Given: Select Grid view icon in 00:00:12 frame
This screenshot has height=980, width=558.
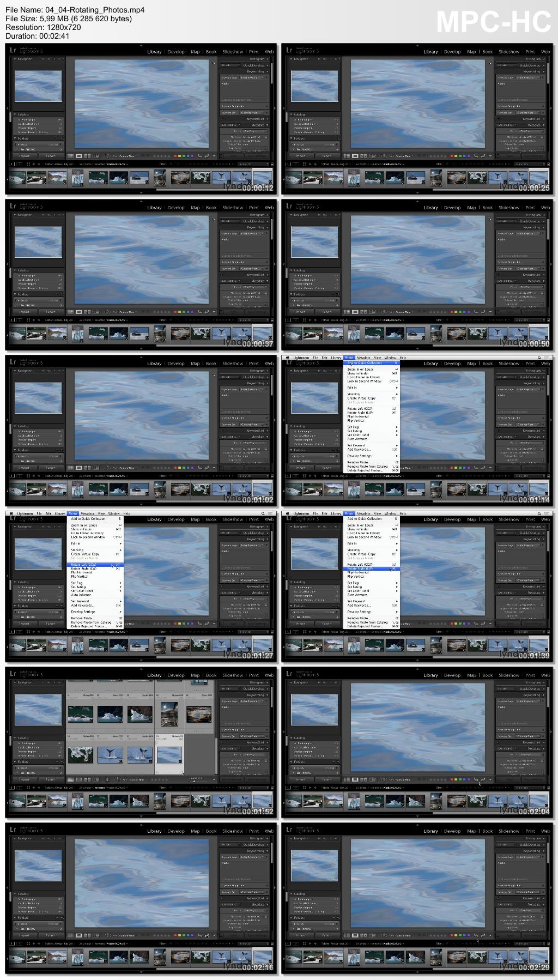Looking at the screenshot, I should point(70,156).
